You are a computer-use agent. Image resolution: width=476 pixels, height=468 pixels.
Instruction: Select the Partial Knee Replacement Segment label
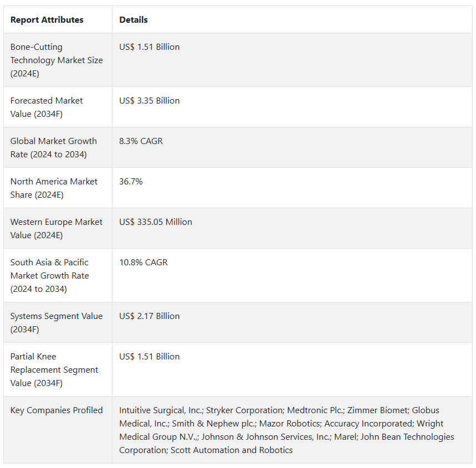point(54,369)
